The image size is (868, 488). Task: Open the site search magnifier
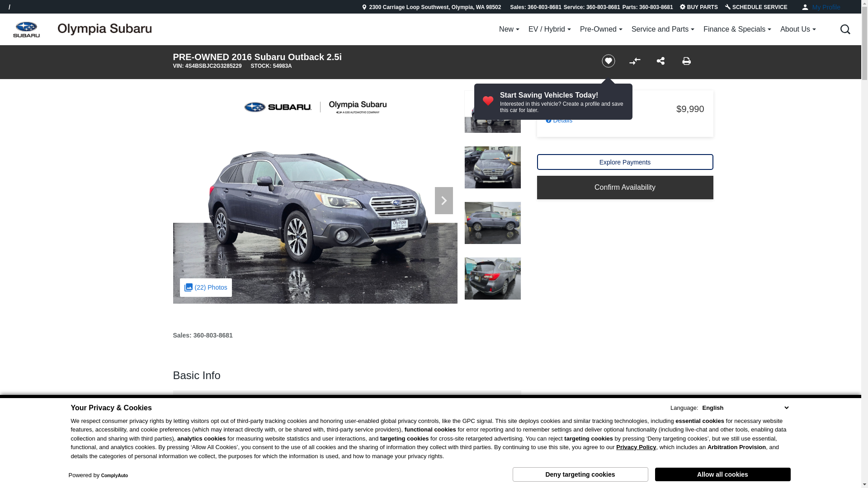[845, 29]
